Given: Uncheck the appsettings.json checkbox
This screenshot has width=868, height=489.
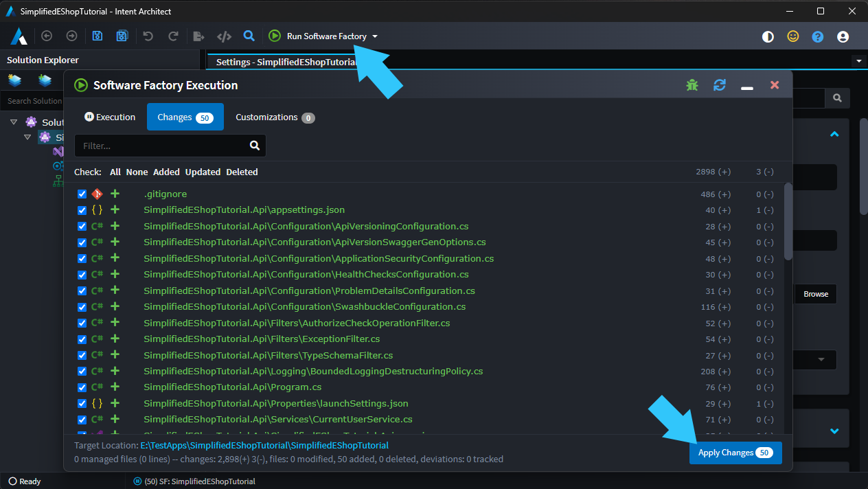Looking at the screenshot, I should click(x=82, y=210).
